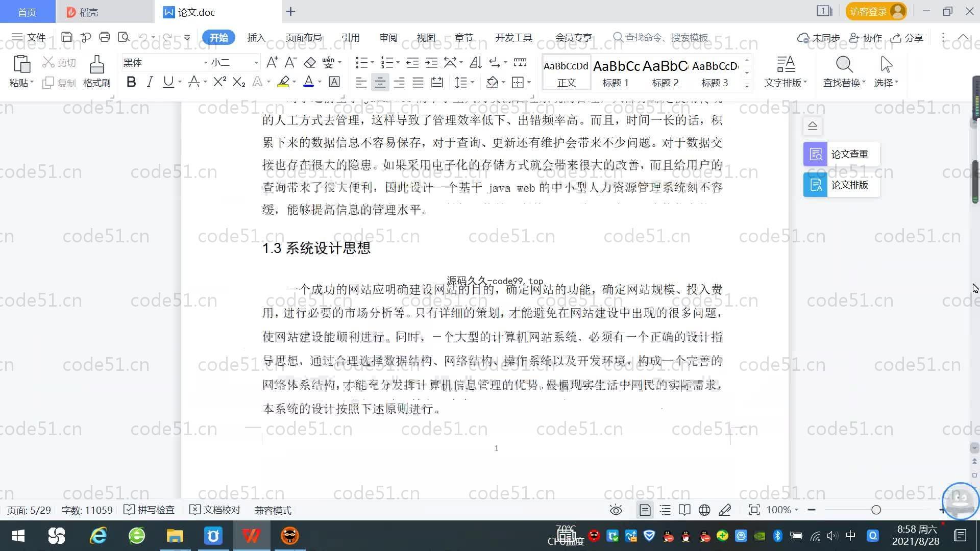
Task: Toggle italic formatting
Action: tap(150, 82)
